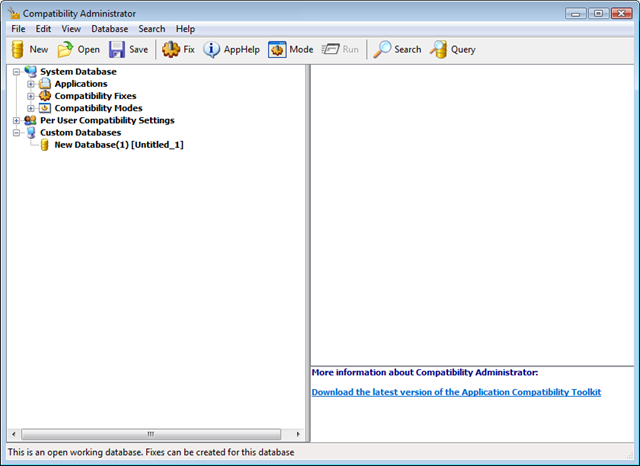Click the Query toolbar icon
The width and height of the screenshot is (640, 466).
[x=439, y=49]
